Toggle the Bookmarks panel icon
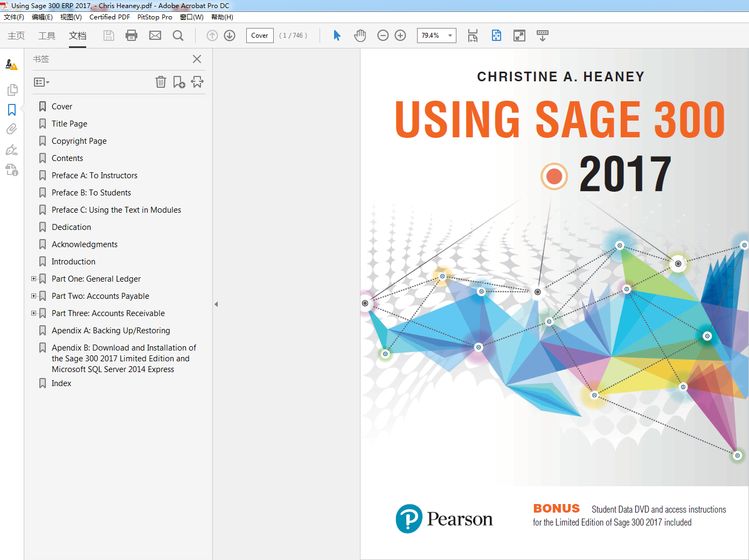749x560 pixels. [12, 110]
